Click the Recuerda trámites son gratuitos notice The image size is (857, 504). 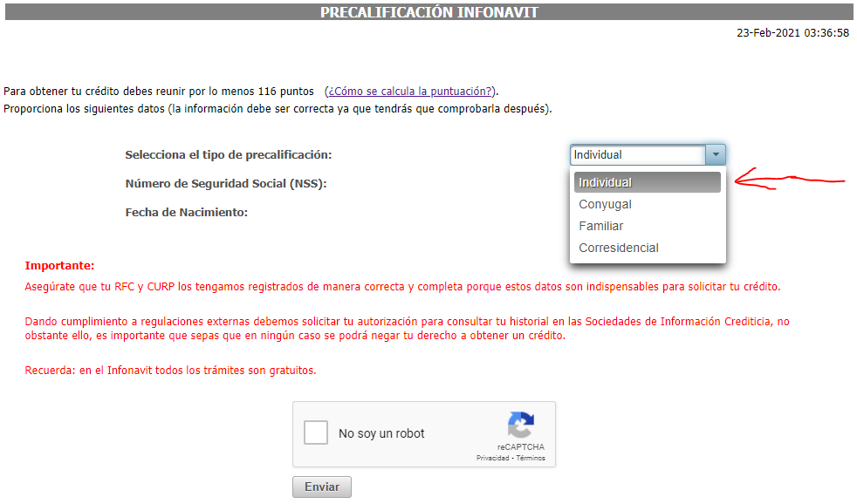170,371
